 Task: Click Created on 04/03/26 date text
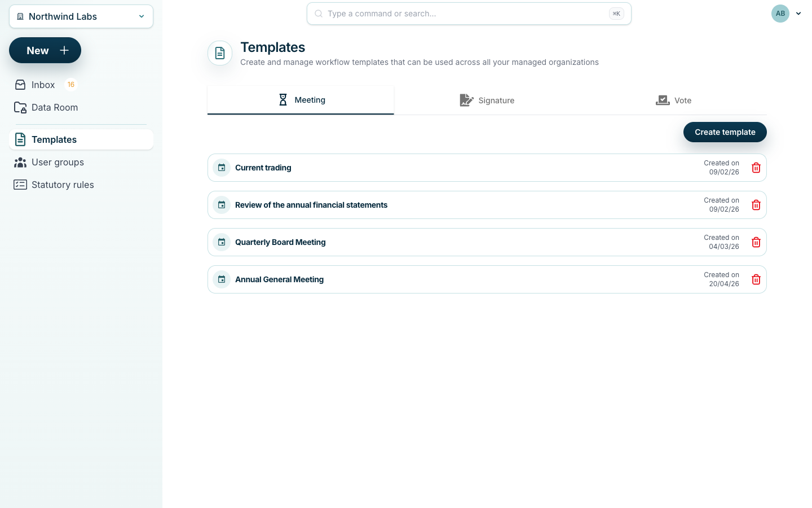(x=721, y=242)
